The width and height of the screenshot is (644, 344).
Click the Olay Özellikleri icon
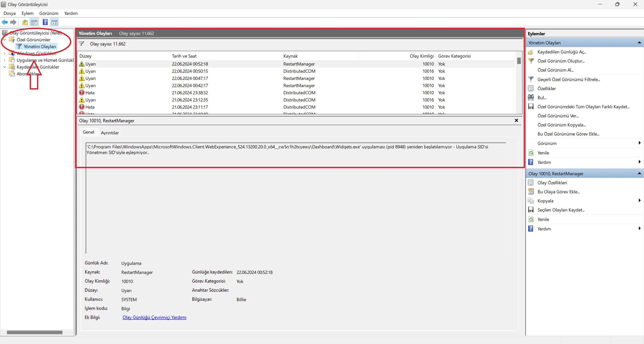coord(531,183)
